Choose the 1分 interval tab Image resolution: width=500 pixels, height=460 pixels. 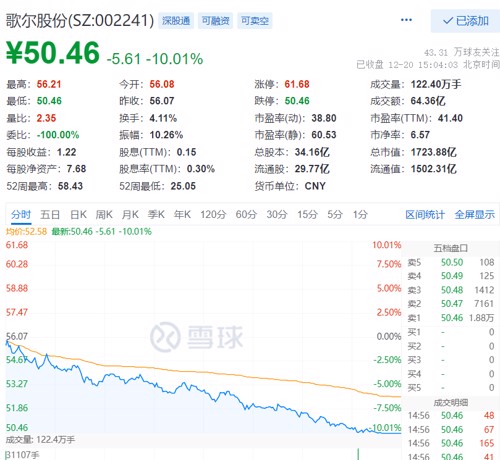(x=360, y=215)
